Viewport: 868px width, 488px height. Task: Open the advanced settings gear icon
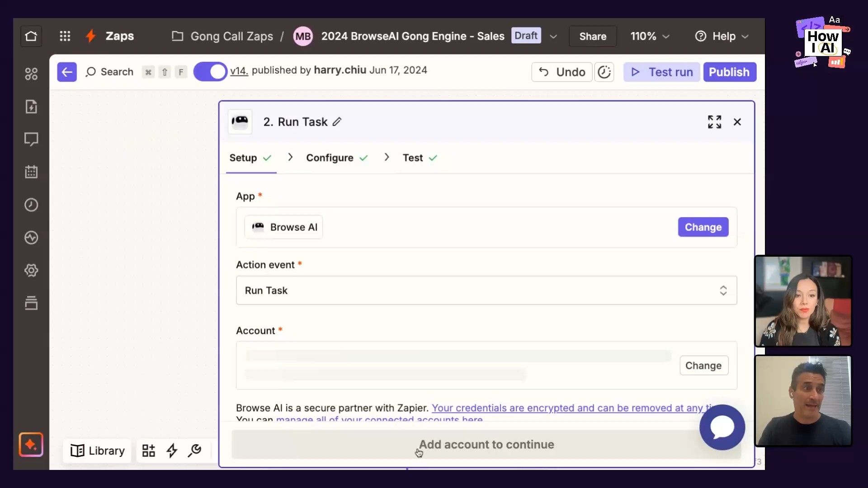(31, 270)
